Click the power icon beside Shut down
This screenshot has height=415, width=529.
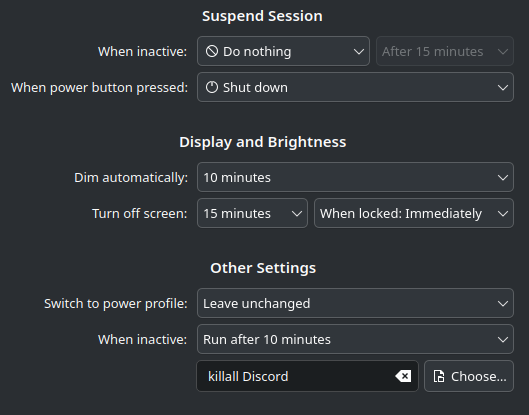tap(212, 87)
